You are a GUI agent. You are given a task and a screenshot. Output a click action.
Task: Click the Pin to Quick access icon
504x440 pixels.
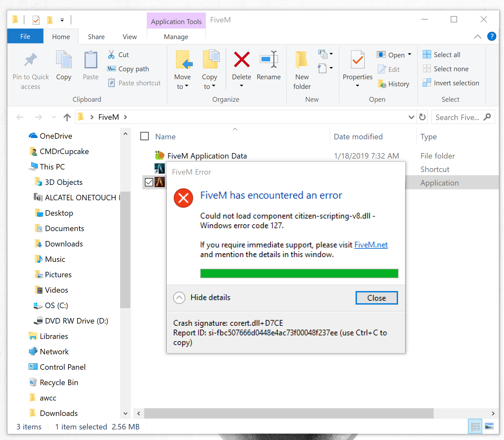(31, 60)
